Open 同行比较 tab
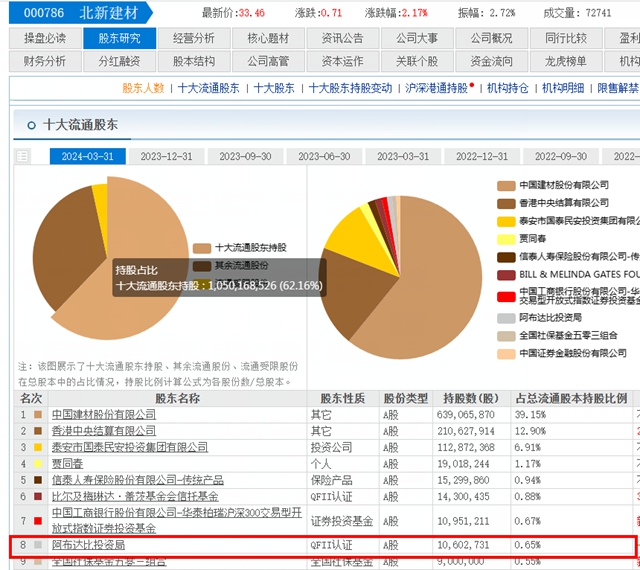Screen dimensions: 640x570 (566, 38)
